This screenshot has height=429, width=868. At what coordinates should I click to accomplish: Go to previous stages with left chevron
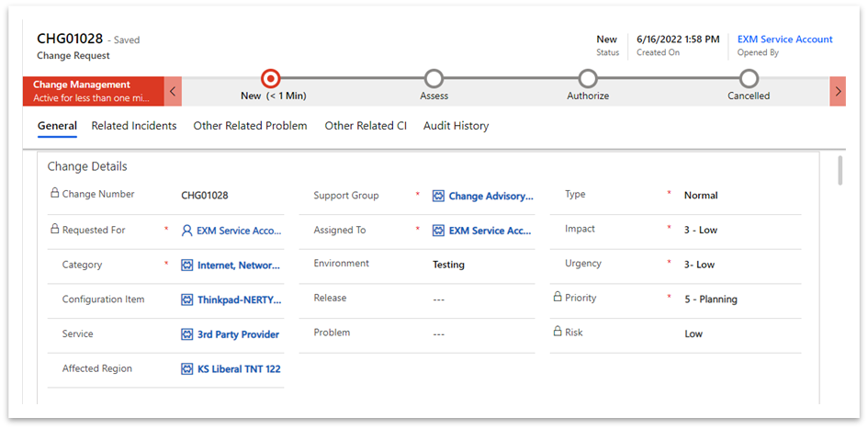pyautogui.click(x=173, y=91)
